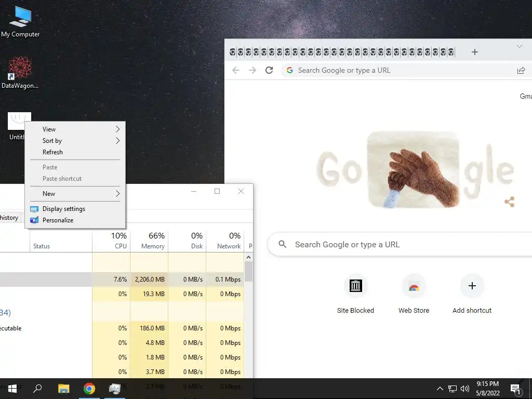This screenshot has width=532, height=399.
Task: Close the Task Manager window
Action: coord(241,191)
